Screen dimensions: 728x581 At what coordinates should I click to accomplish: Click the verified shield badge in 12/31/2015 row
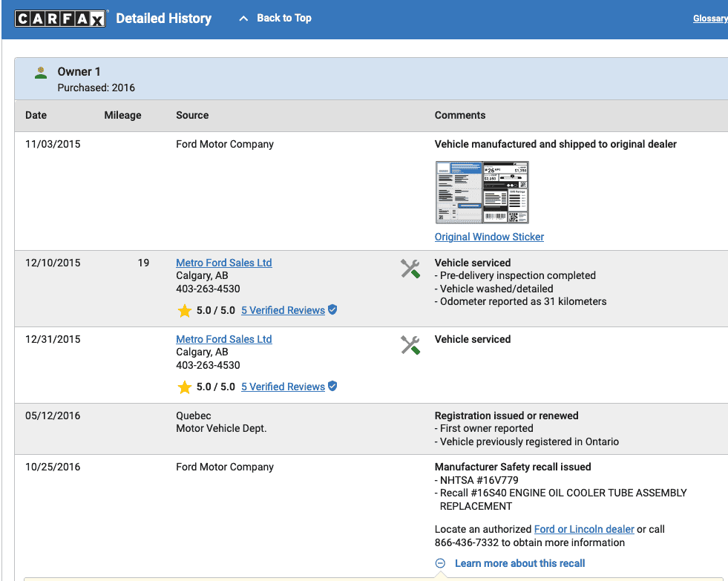[332, 386]
